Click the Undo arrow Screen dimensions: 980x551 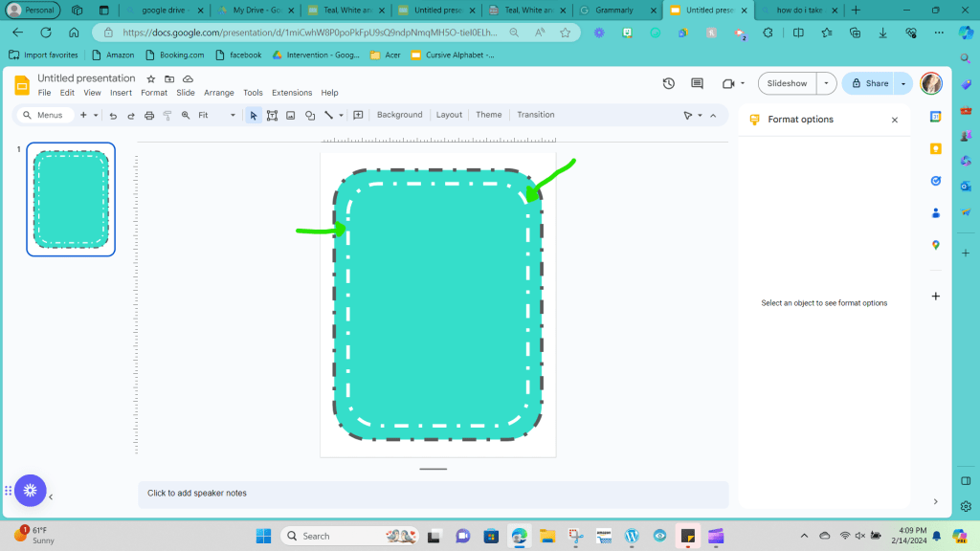(x=113, y=115)
